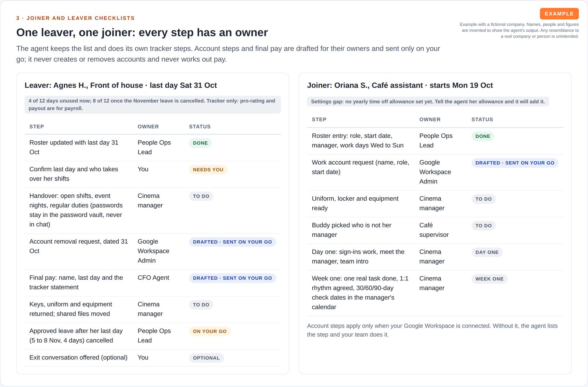
Task: Click 'Exit conversation offered (optional)' step
Action: [78, 358]
